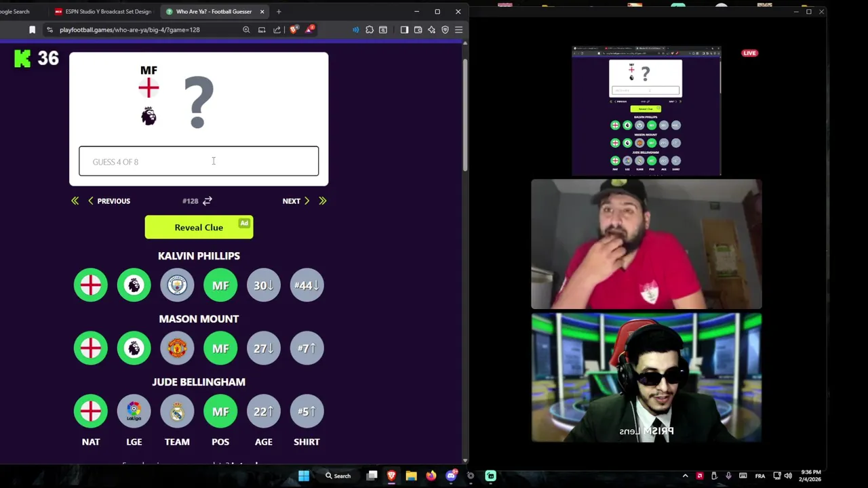Jump to first game with double left arrows
The width and height of the screenshot is (868, 488).
[75, 201]
